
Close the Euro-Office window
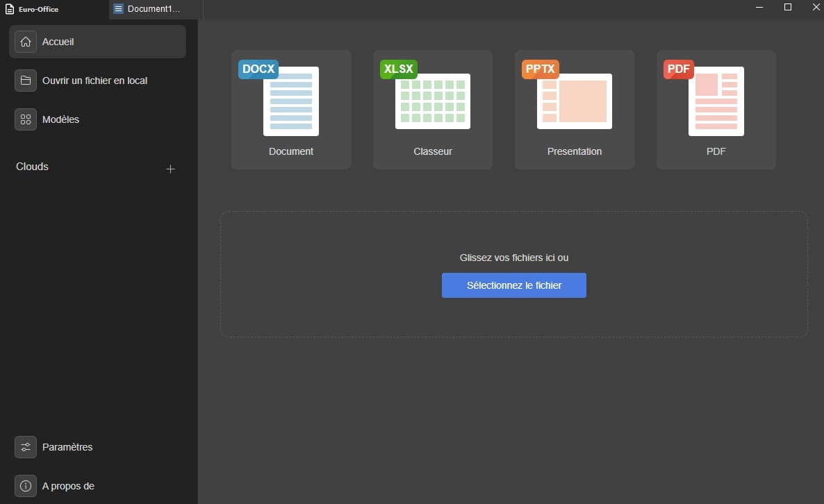pyautogui.click(x=816, y=8)
